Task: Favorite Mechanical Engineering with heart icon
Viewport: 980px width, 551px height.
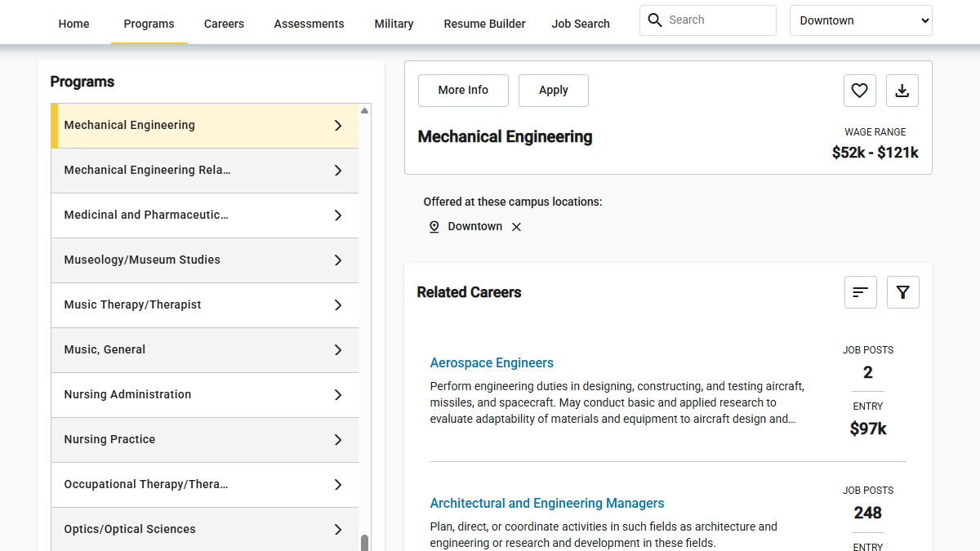Action: pyautogui.click(x=860, y=91)
